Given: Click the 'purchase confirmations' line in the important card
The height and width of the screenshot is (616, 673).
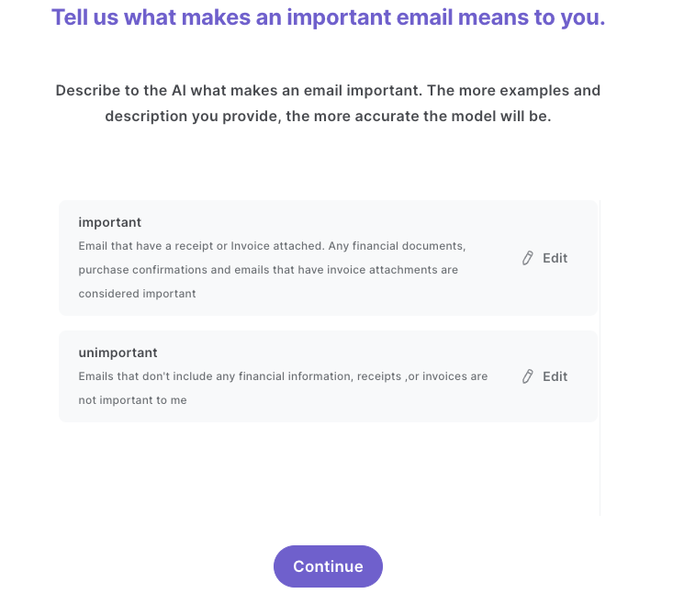Looking at the screenshot, I should [268, 270].
